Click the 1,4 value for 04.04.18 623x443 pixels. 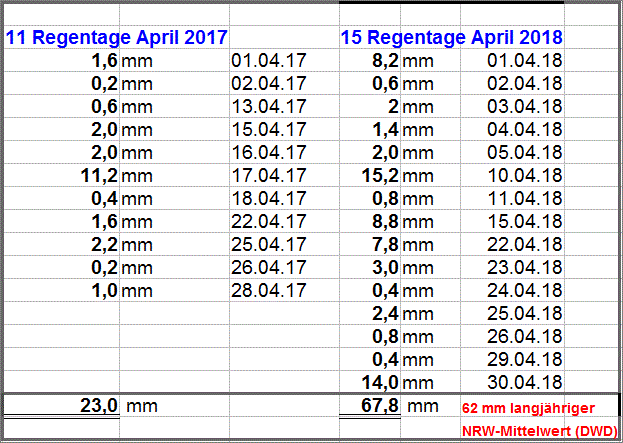pyautogui.click(x=385, y=130)
